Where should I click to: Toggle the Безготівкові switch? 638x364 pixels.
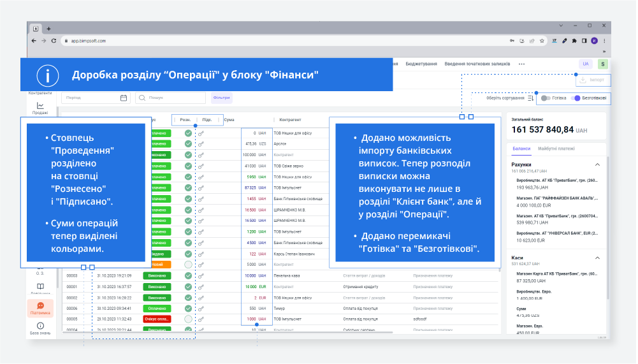point(576,98)
